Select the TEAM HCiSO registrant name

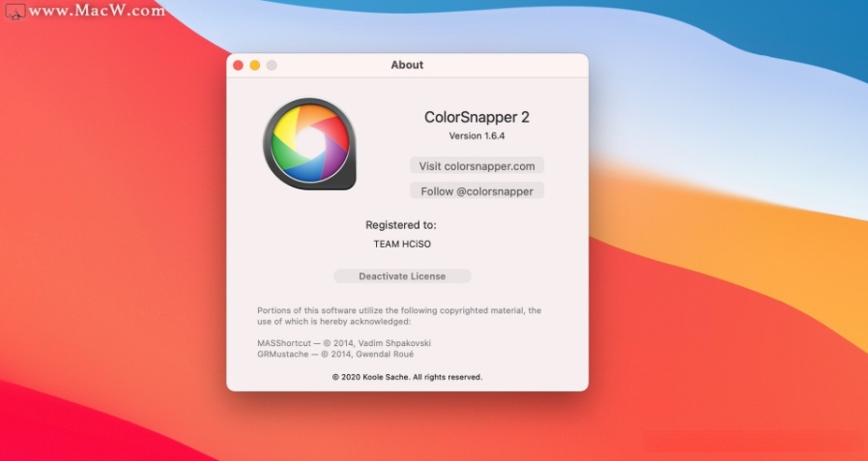402,245
